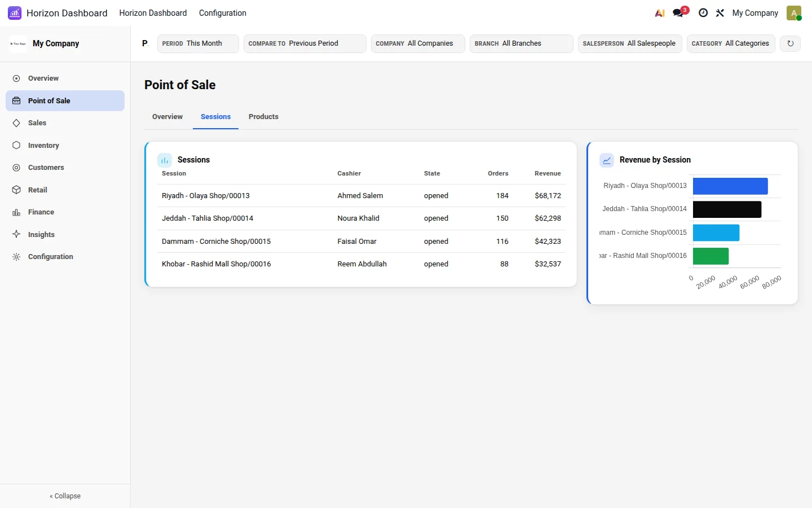Screen dimensions: 812x508
Task: Click the Overview sidebar icon
Action: point(16,78)
